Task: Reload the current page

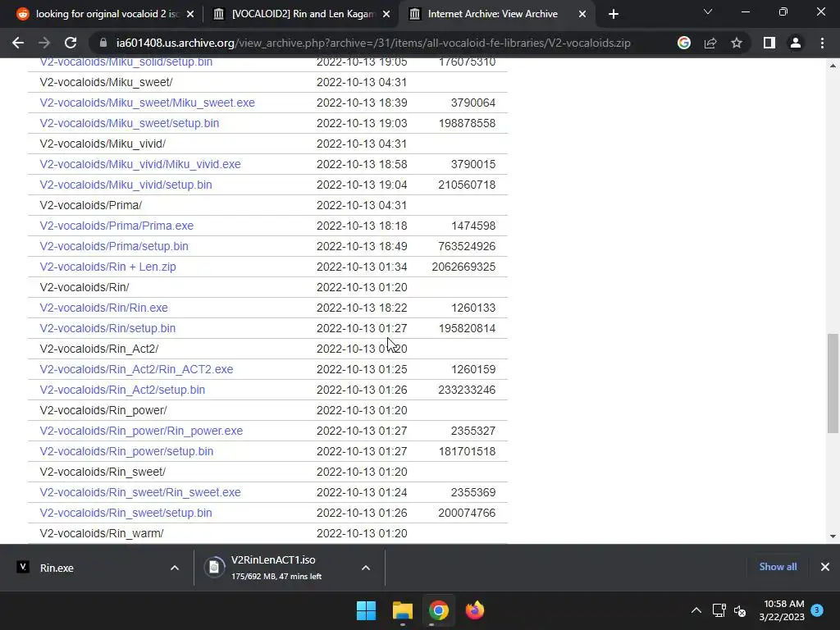Action: (x=71, y=43)
